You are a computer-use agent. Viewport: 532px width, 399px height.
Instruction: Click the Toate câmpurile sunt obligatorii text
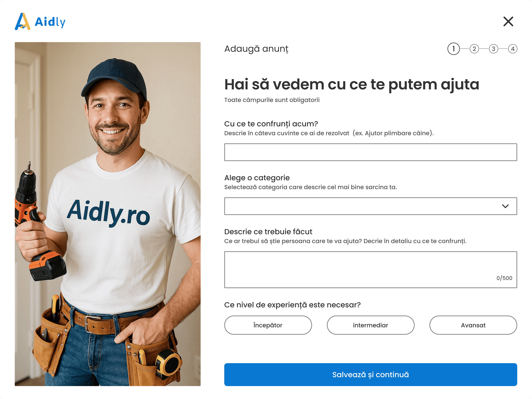272,100
